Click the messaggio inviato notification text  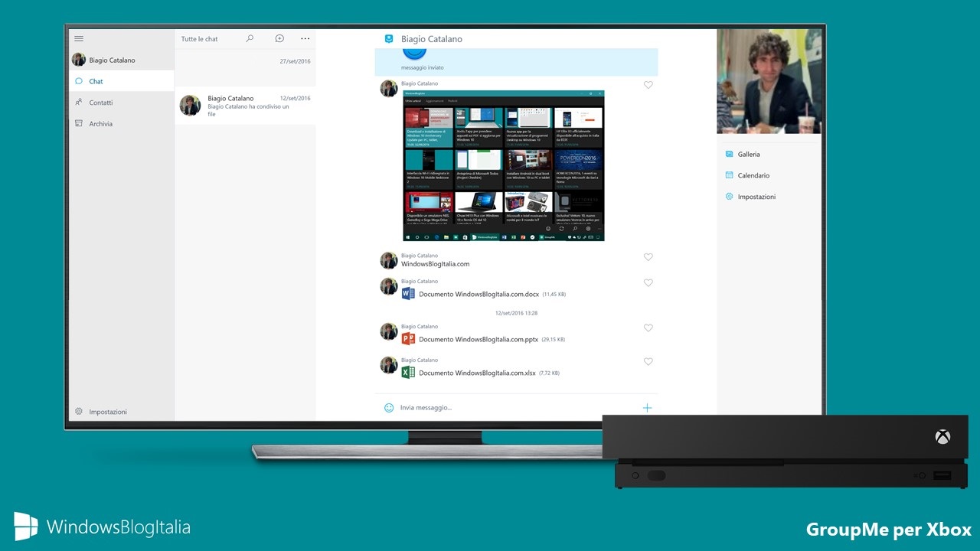tap(422, 68)
